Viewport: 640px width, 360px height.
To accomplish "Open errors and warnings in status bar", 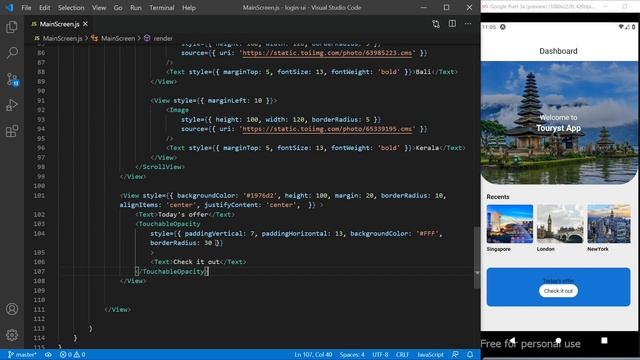I will click(73, 354).
